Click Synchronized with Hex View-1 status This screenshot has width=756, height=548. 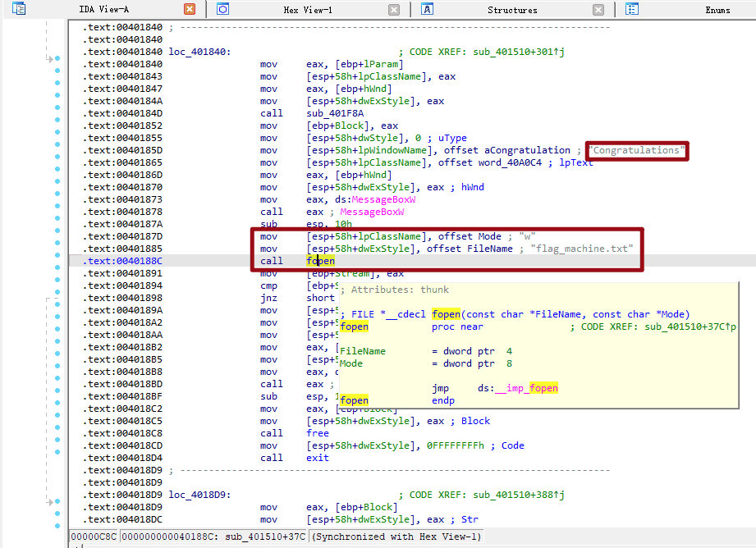click(396, 537)
